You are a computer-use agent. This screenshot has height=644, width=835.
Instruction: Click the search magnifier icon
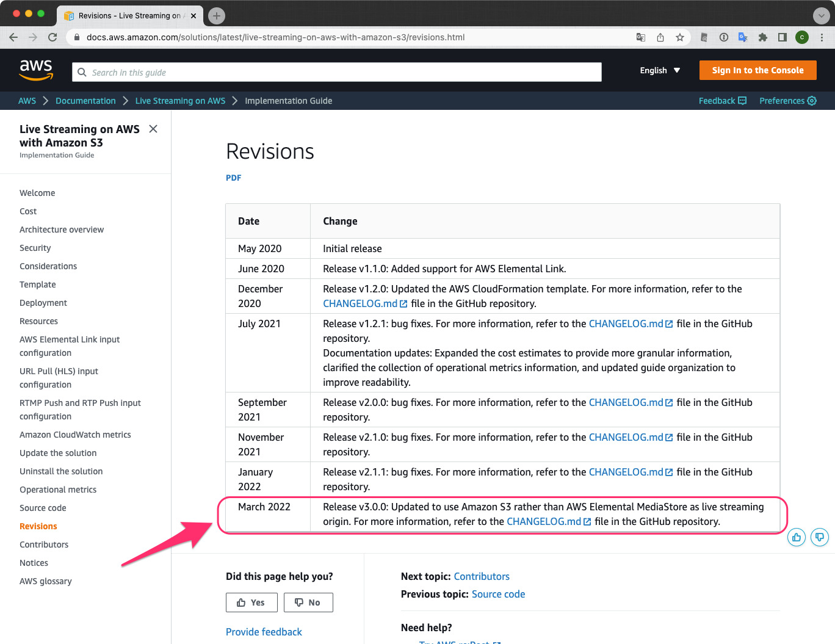click(82, 72)
